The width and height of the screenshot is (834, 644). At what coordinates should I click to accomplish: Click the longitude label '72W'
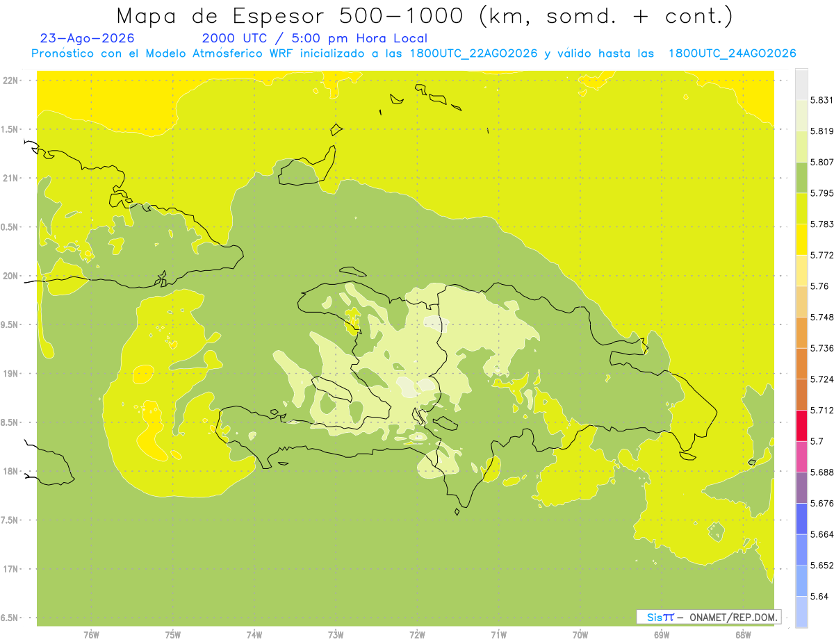click(x=417, y=635)
